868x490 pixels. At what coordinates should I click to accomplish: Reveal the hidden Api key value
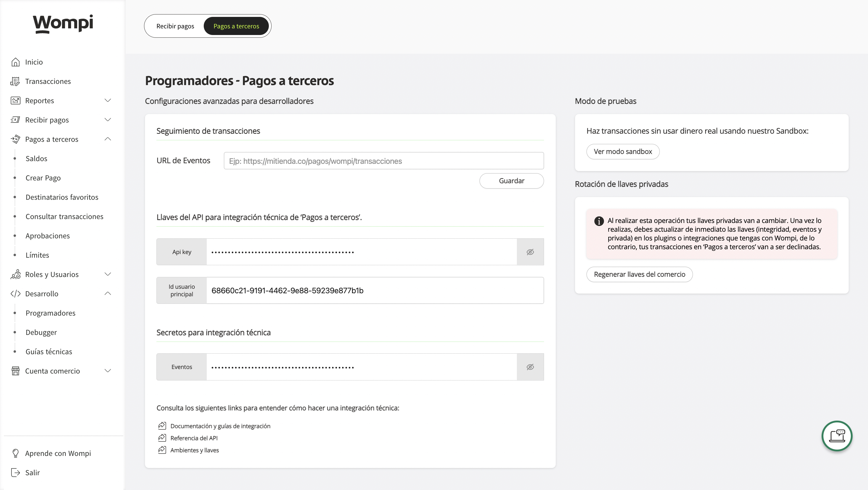(530, 252)
